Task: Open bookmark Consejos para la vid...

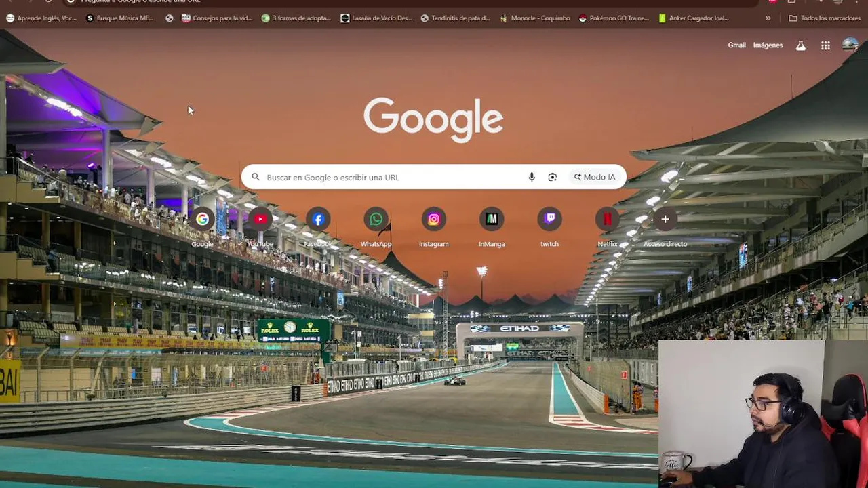Action: click(217, 18)
